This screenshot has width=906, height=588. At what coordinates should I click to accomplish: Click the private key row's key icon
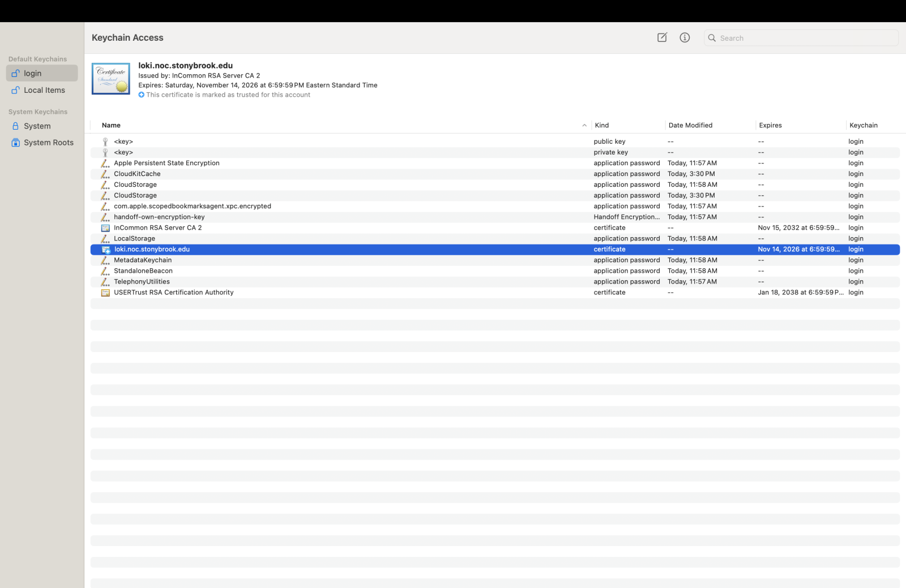[x=105, y=152]
